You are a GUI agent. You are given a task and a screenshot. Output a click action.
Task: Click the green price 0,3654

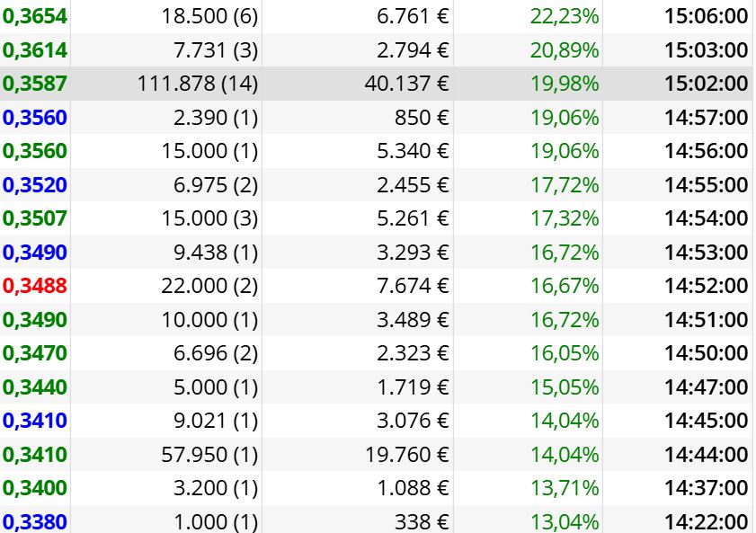[35, 16]
